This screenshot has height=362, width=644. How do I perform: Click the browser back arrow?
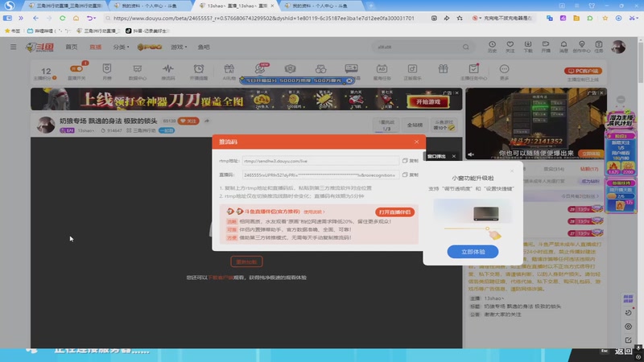[x=35, y=18]
